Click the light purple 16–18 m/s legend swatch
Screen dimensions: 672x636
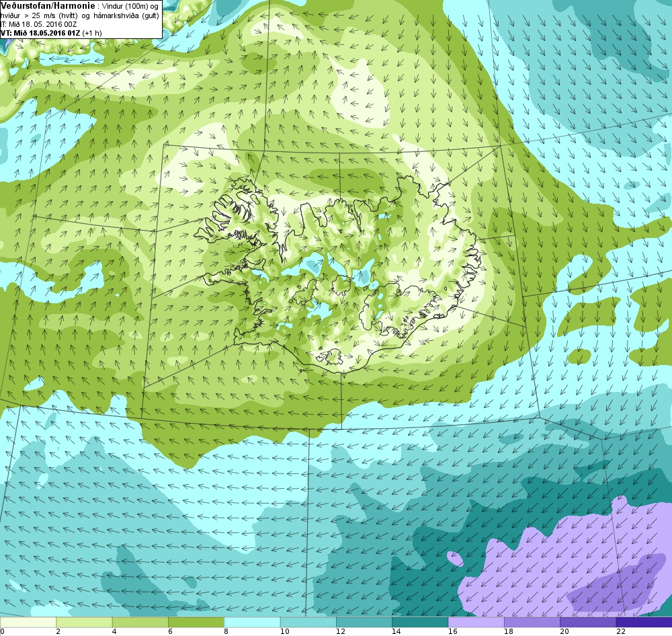pos(476,623)
